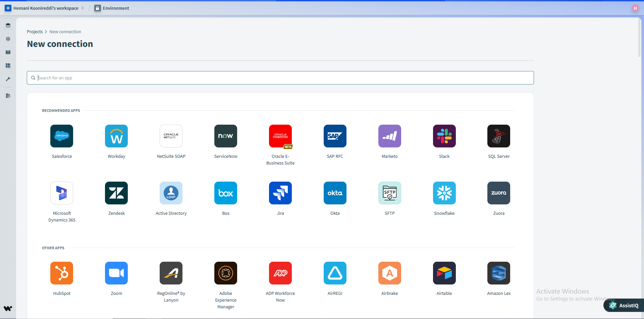Pick the Marketo app icon
This screenshot has width=644, height=319.
click(390, 136)
